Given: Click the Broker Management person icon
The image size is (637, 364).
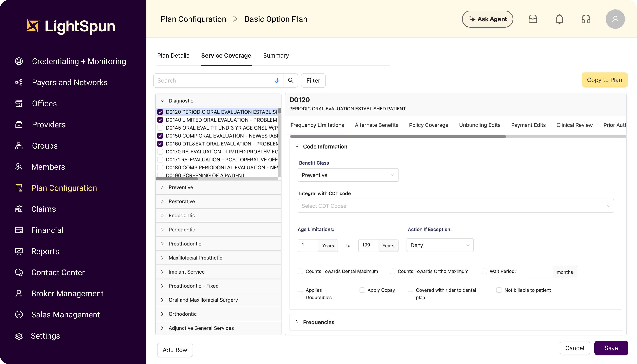Looking at the screenshot, I should pos(19,294).
